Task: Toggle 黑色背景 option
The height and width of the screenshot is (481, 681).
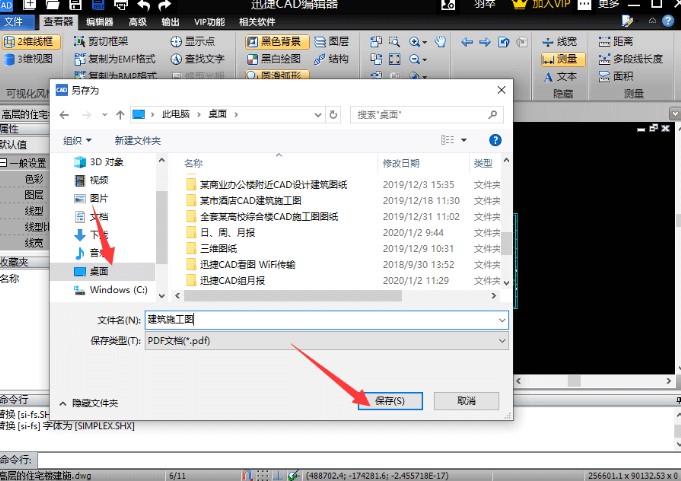Action: coord(278,42)
